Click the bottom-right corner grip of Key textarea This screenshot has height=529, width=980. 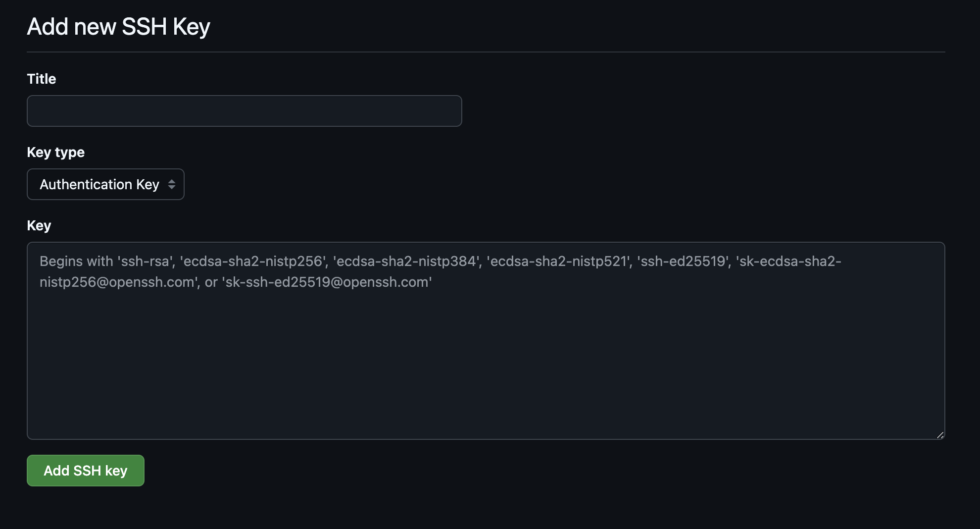point(939,435)
